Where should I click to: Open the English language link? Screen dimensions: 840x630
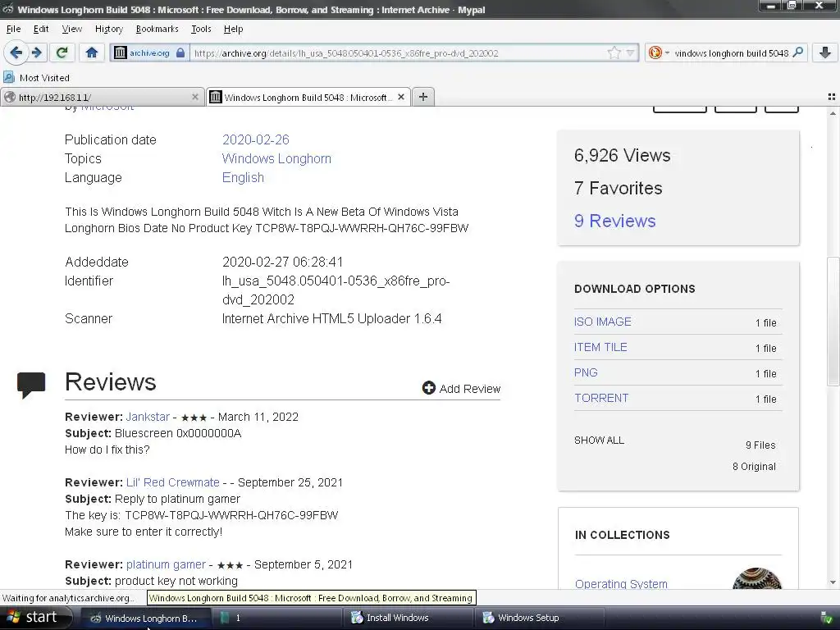click(243, 177)
